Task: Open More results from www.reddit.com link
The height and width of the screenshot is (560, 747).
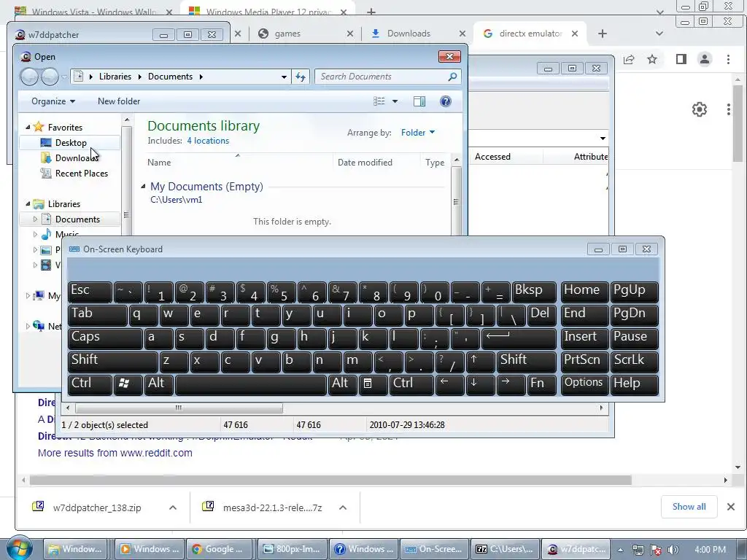Action: click(115, 453)
